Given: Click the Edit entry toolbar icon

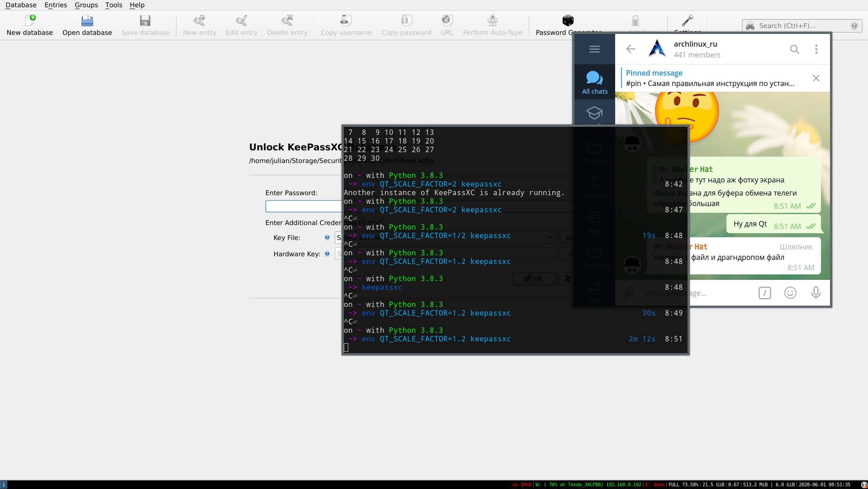Looking at the screenshot, I should pyautogui.click(x=242, y=20).
